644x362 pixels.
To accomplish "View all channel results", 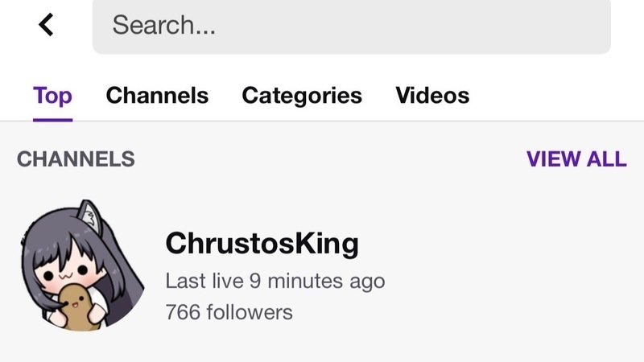I will 576,159.
